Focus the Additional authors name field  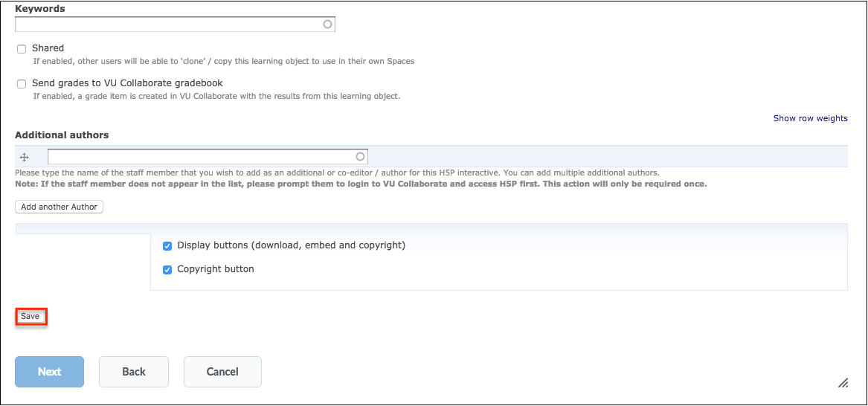coord(208,157)
